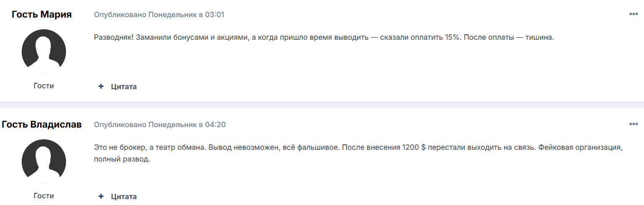Quote Владислав's post via Цитата
Image resolution: width=644 pixels, height=205 pixels.
[124, 196]
